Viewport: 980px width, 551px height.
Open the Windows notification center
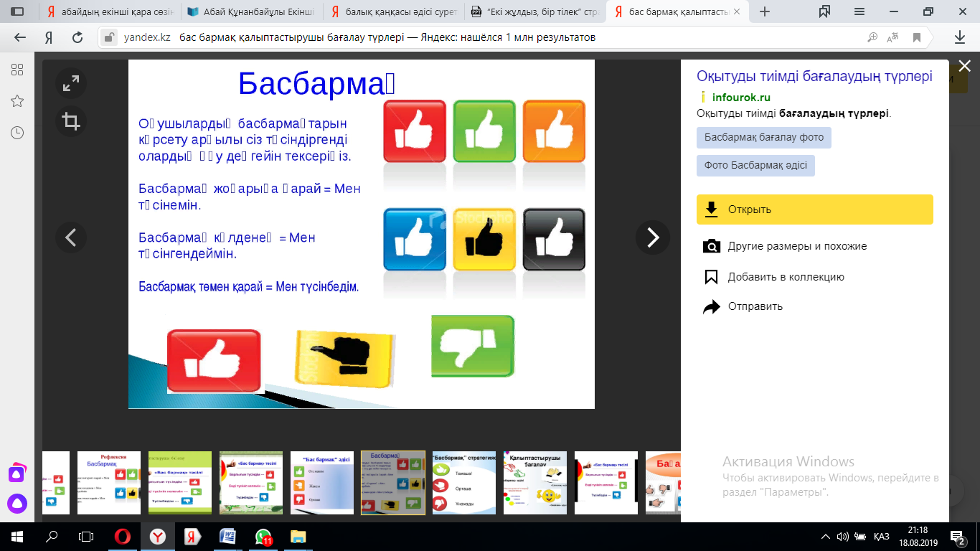point(958,537)
